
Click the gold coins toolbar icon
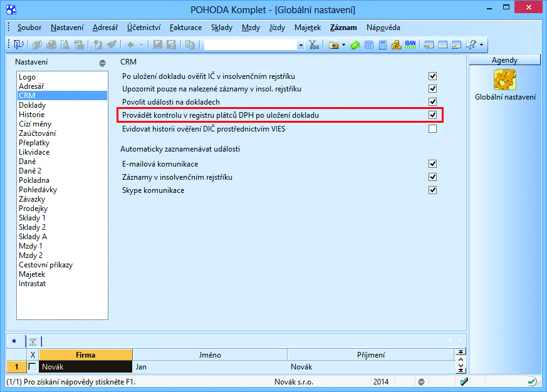[396, 44]
